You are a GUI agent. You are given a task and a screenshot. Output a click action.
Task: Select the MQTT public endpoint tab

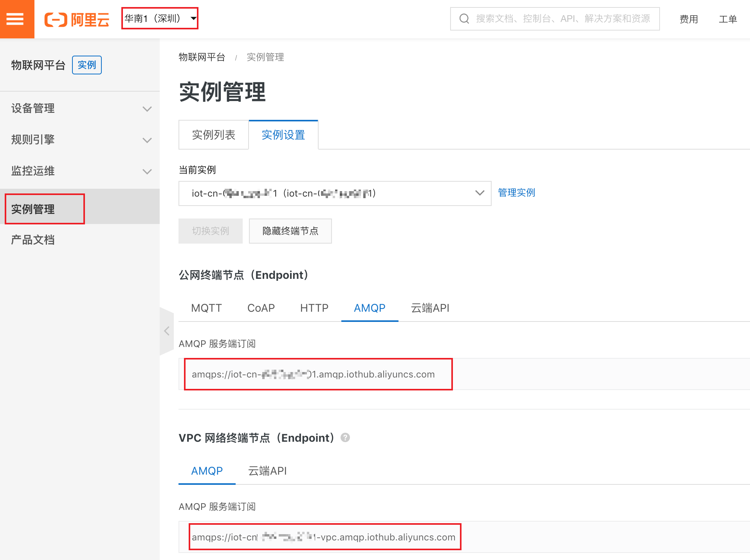(206, 308)
